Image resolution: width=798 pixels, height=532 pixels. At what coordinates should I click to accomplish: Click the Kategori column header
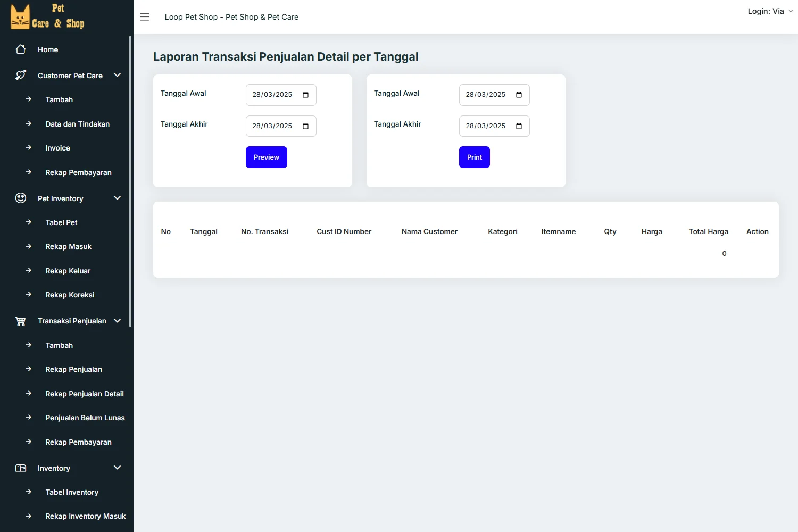point(503,231)
